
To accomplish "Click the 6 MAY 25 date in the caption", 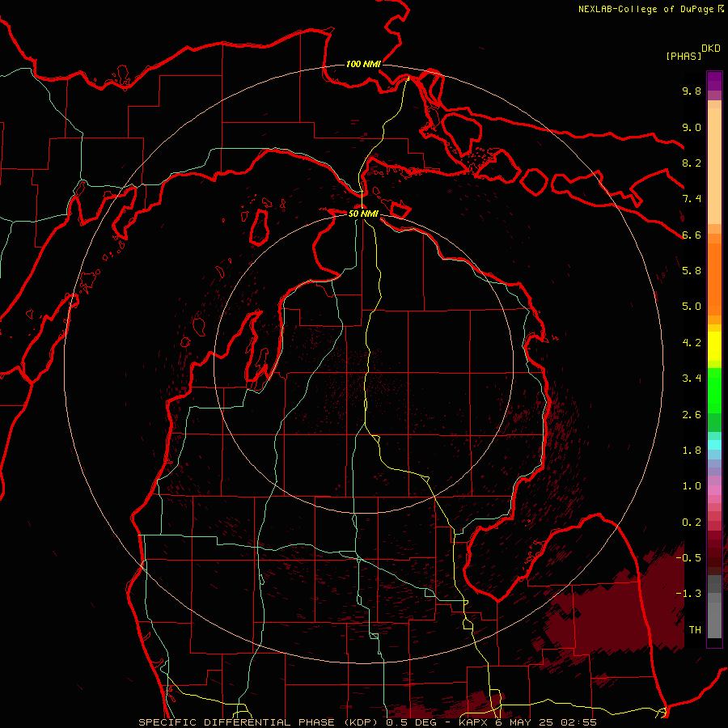I will pos(526,722).
